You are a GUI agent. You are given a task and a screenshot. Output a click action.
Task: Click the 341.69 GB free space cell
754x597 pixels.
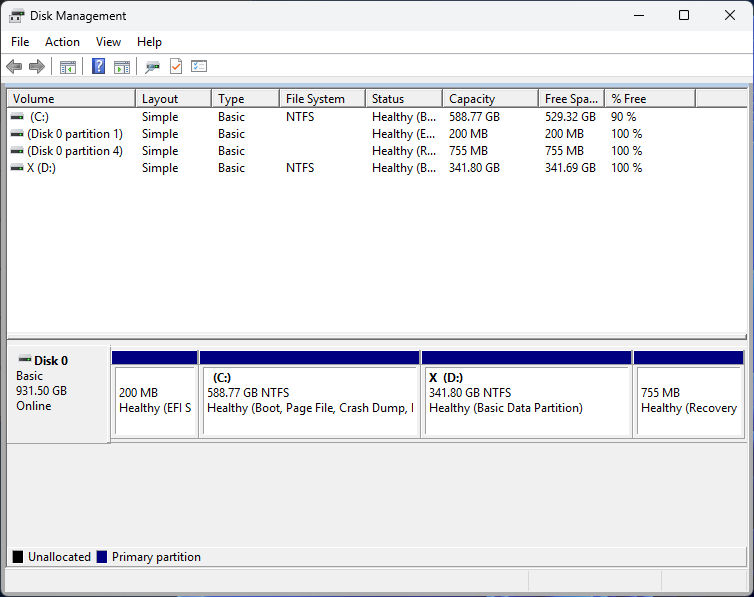pyautogui.click(x=570, y=168)
